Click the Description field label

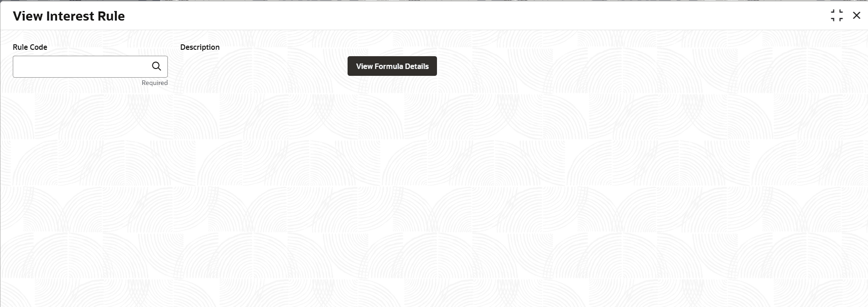click(x=200, y=47)
